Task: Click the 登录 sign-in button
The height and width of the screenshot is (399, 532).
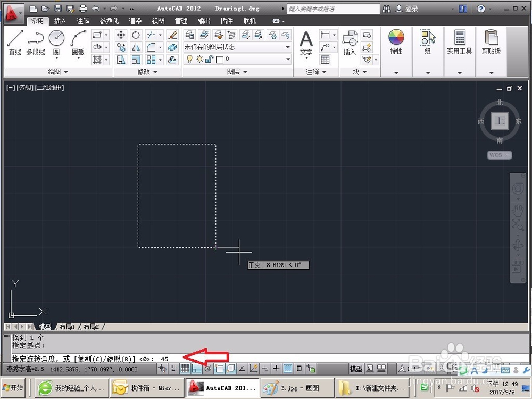Action: click(407, 9)
